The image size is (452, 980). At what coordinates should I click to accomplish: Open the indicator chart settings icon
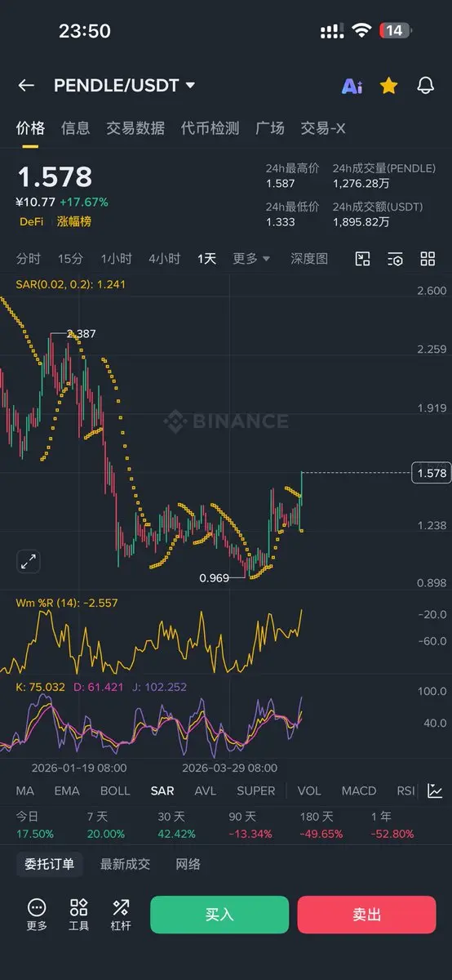tap(436, 791)
